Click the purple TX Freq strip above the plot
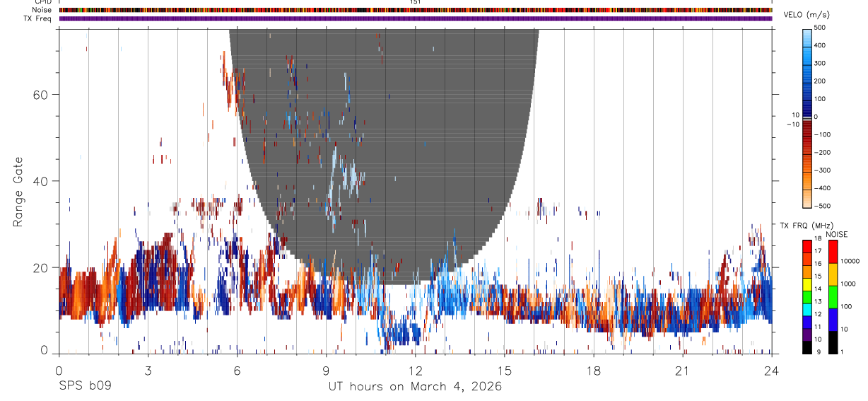 [x=416, y=18]
